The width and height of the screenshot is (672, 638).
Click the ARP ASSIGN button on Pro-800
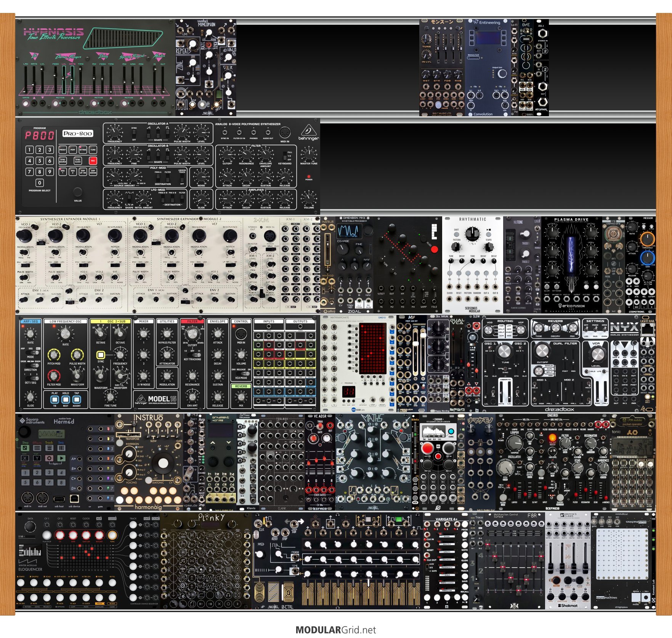(x=93, y=172)
